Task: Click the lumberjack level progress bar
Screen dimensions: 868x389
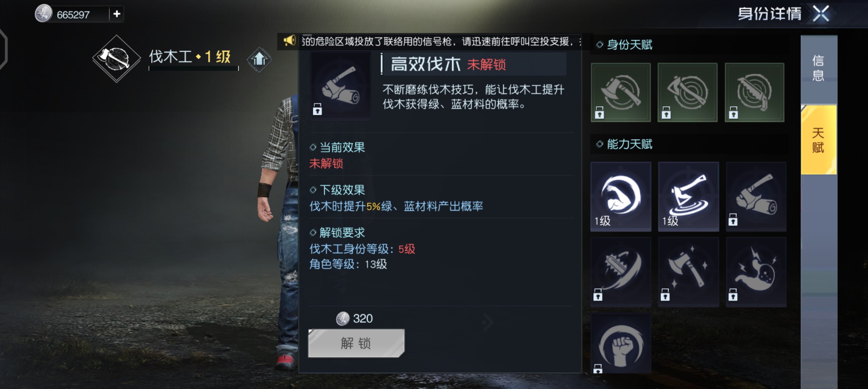Action: (194, 68)
